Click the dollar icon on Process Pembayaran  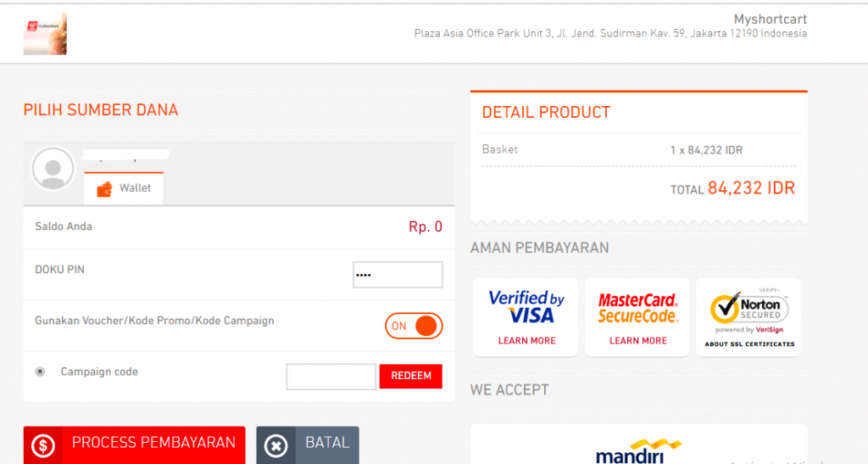click(x=43, y=445)
